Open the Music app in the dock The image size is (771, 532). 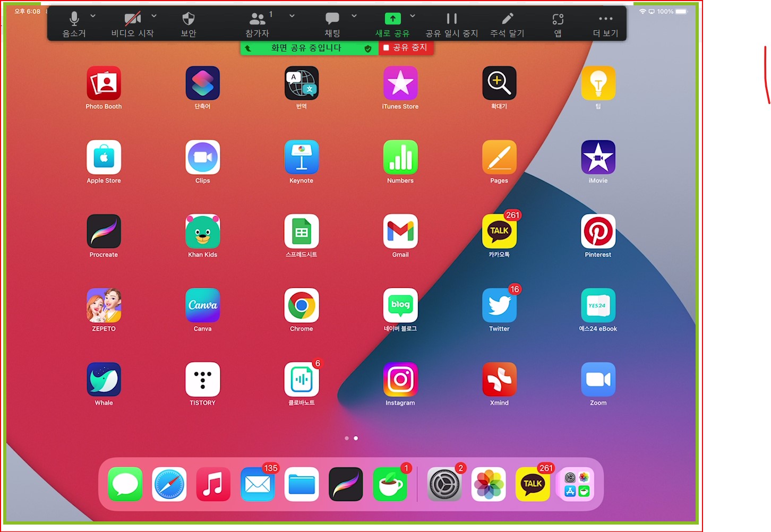pyautogui.click(x=213, y=484)
